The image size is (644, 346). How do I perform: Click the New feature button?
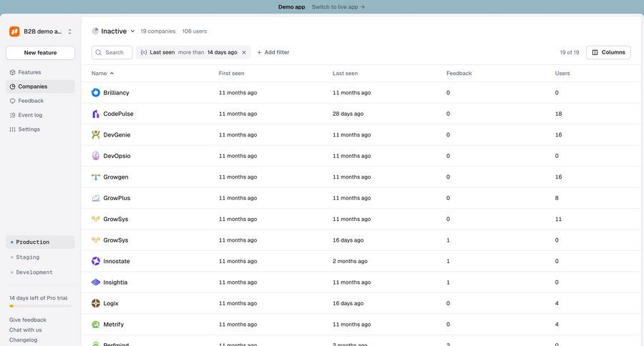[40, 52]
